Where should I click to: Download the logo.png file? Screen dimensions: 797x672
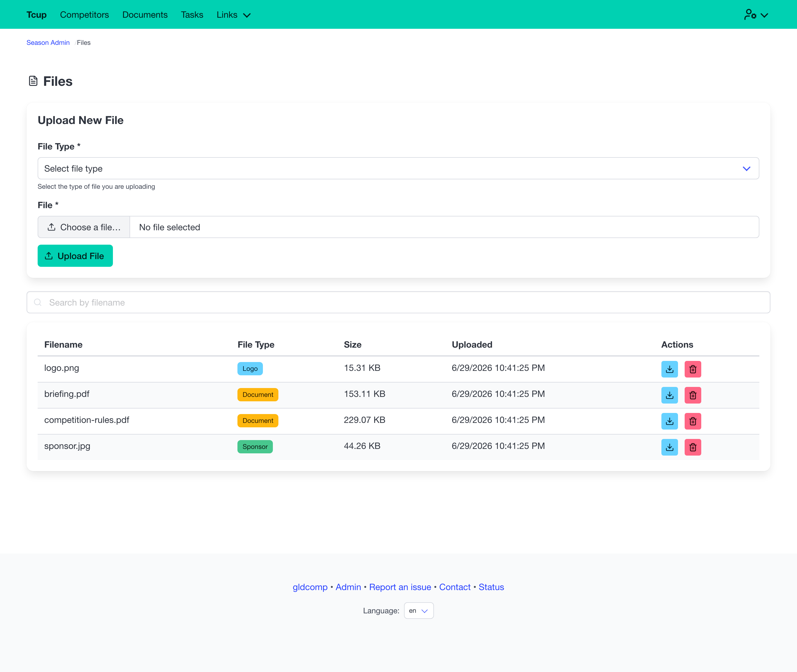pyautogui.click(x=669, y=369)
